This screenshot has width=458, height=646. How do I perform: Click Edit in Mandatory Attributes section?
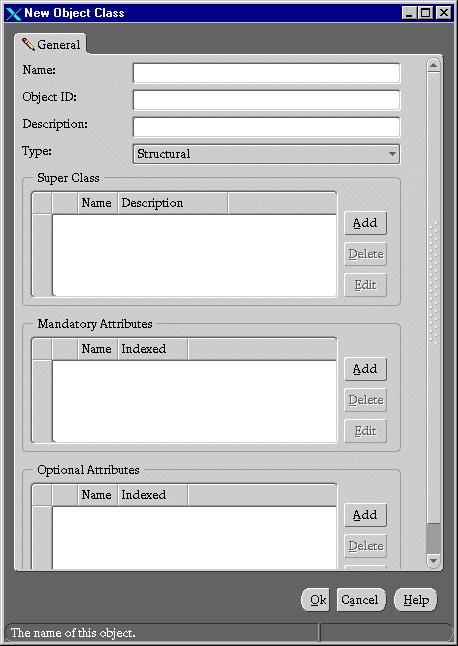click(365, 431)
